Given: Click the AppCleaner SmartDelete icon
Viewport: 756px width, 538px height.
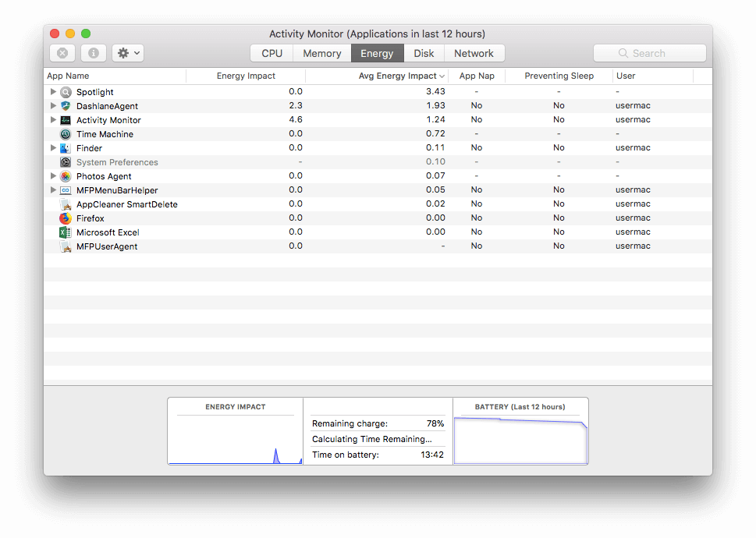Looking at the screenshot, I should click(x=66, y=204).
